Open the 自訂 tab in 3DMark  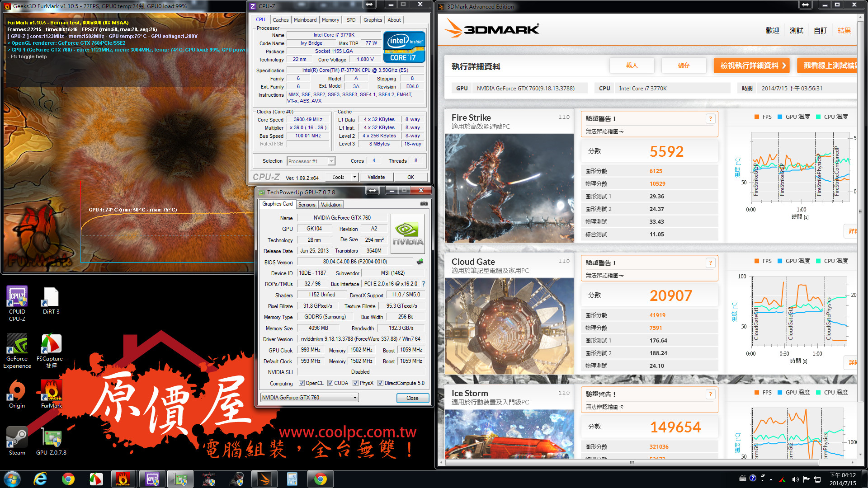point(821,30)
